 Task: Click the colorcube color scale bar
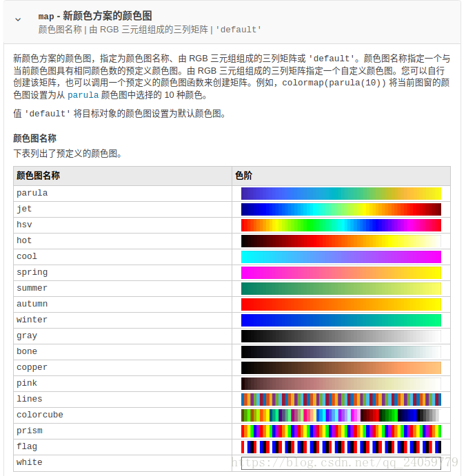pyautogui.click(x=341, y=415)
